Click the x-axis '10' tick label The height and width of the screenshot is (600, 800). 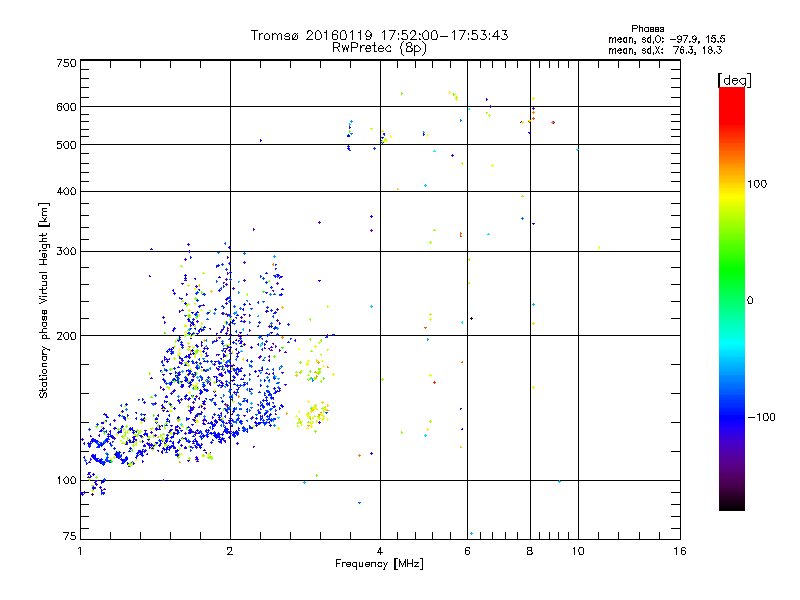click(578, 551)
